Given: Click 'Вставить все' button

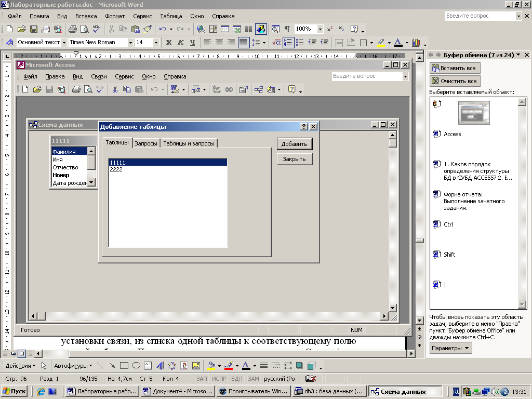Looking at the screenshot, I should (455, 68).
